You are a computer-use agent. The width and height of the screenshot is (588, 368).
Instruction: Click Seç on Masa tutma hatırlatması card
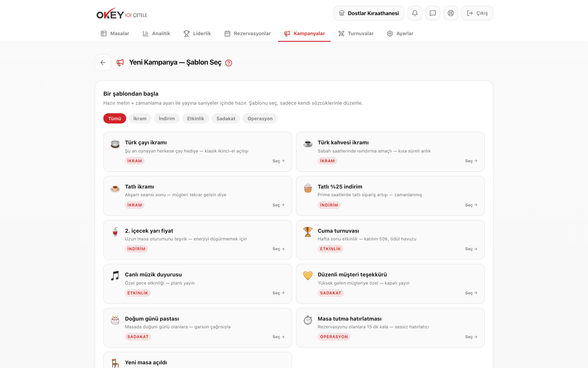471,337
